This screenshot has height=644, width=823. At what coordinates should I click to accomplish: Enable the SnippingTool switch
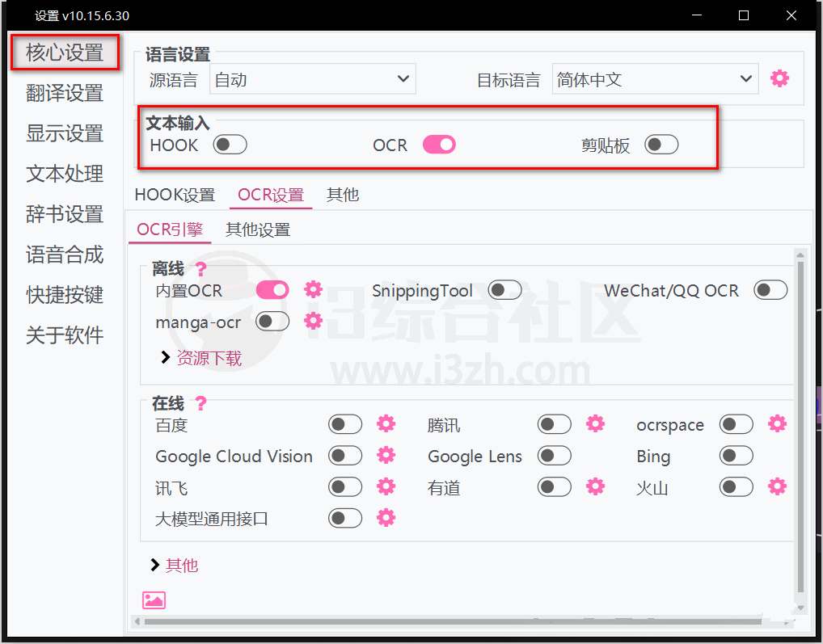point(505,289)
